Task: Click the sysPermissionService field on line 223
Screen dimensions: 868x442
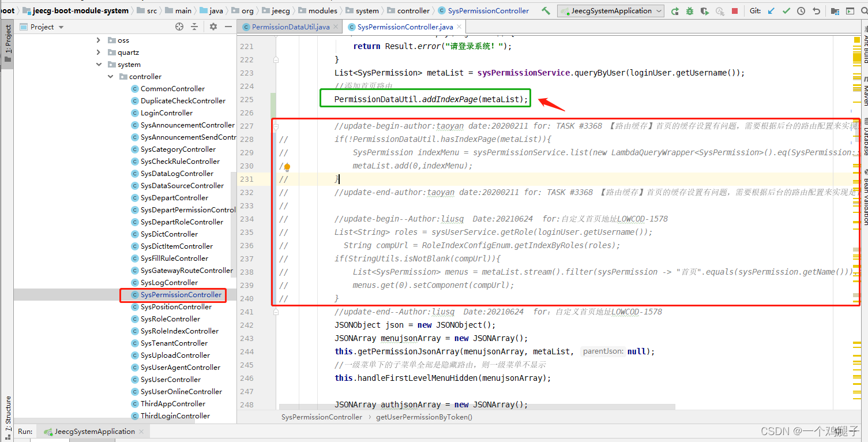Action: click(x=523, y=73)
